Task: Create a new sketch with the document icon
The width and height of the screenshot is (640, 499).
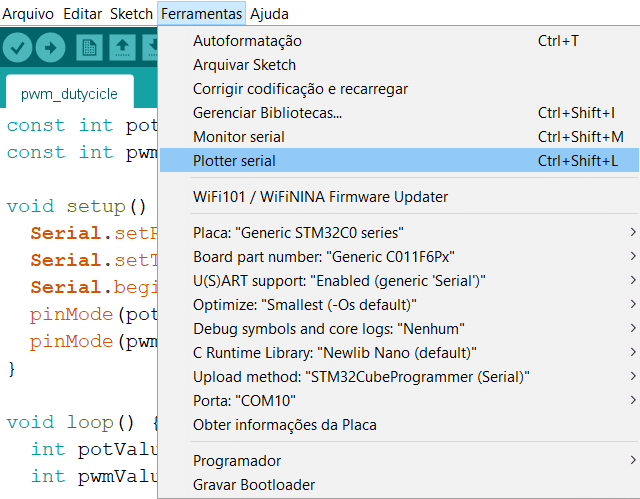Action: point(90,47)
